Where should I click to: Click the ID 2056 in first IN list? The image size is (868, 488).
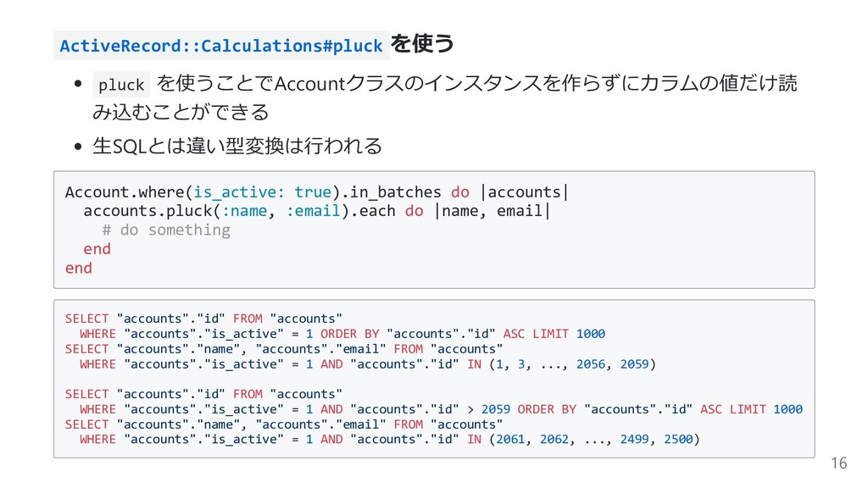591,364
